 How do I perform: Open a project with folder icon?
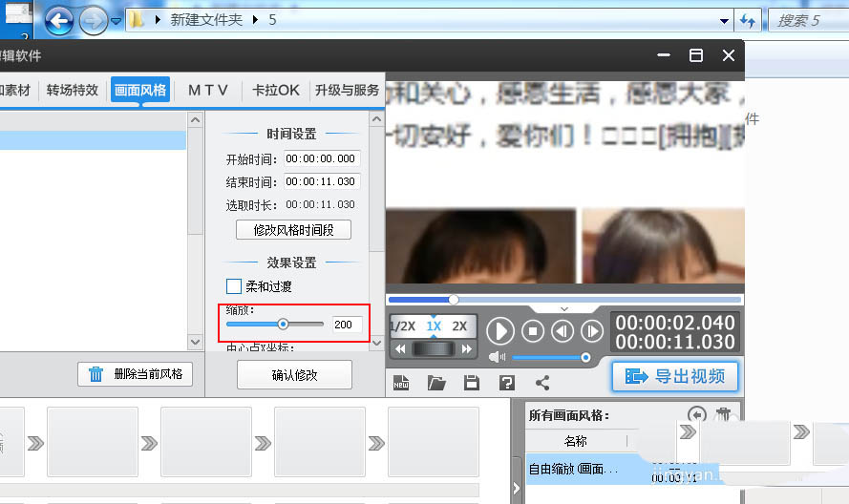pos(436,383)
